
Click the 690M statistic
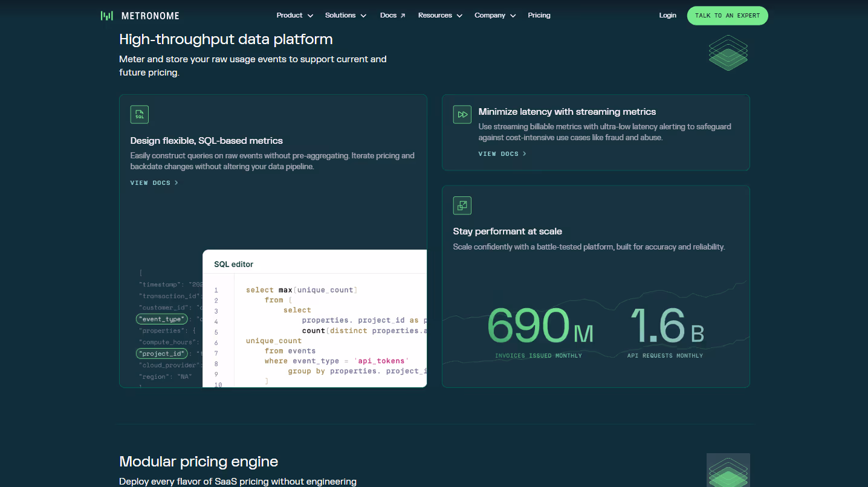tap(540, 326)
